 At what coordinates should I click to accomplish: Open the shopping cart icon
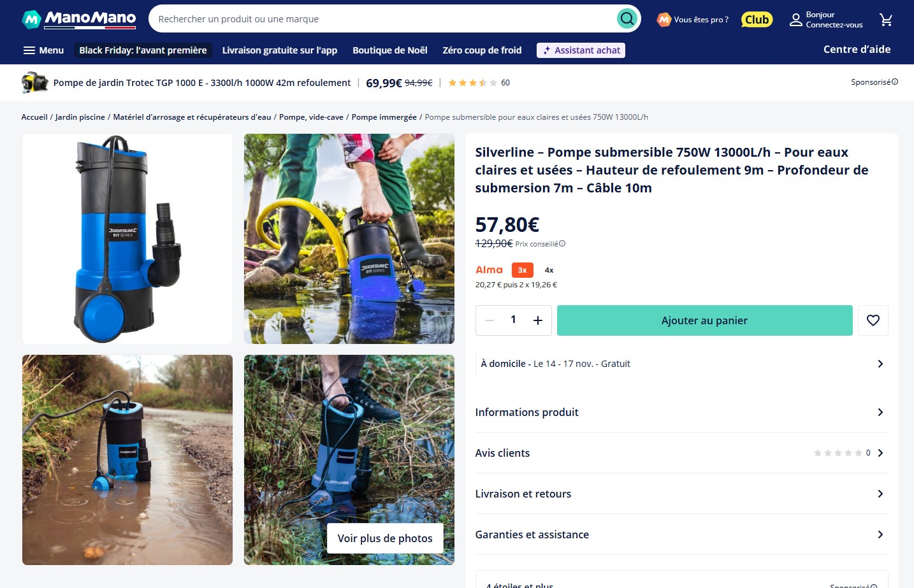885,20
